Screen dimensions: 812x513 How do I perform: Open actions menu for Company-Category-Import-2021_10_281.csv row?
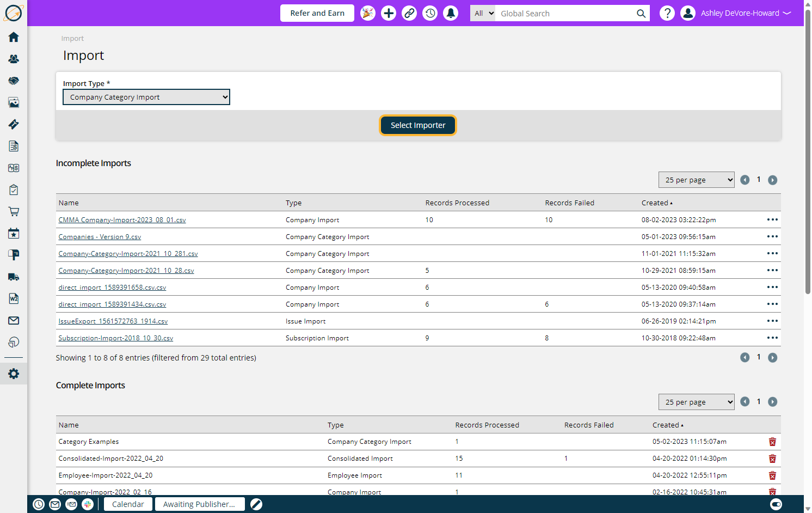pos(772,253)
